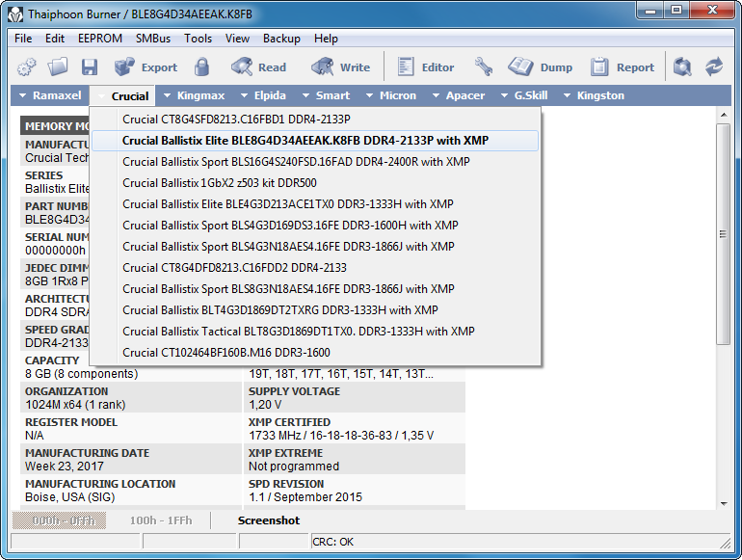This screenshot has width=742, height=560.
Task: Select Ballistix Sport BLS4G3N18AES4.16FE entry
Action: (x=315, y=247)
